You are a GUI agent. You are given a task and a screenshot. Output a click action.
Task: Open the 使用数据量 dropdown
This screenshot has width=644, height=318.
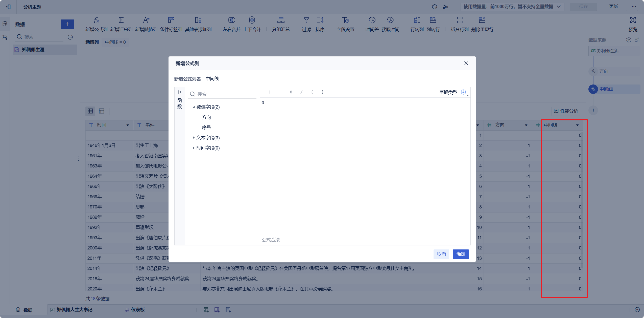512,7
